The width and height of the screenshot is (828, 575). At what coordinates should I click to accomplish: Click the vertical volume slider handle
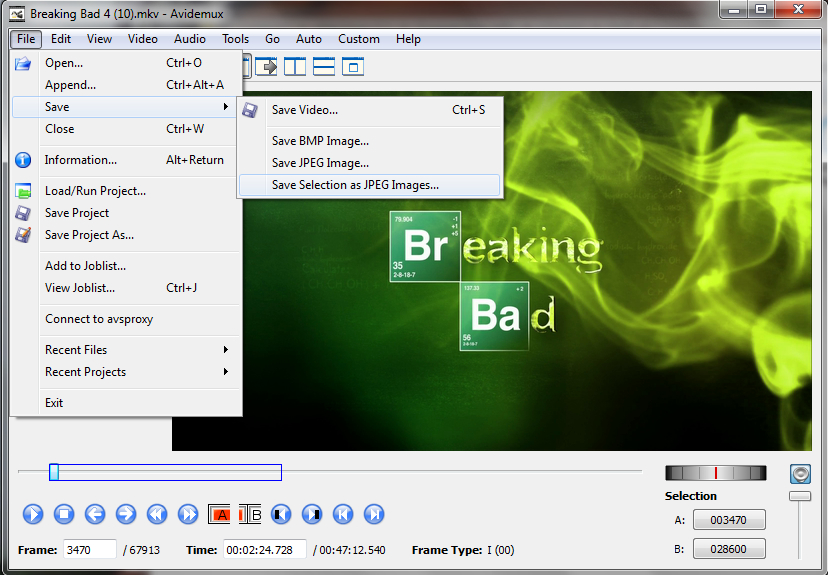click(x=800, y=496)
